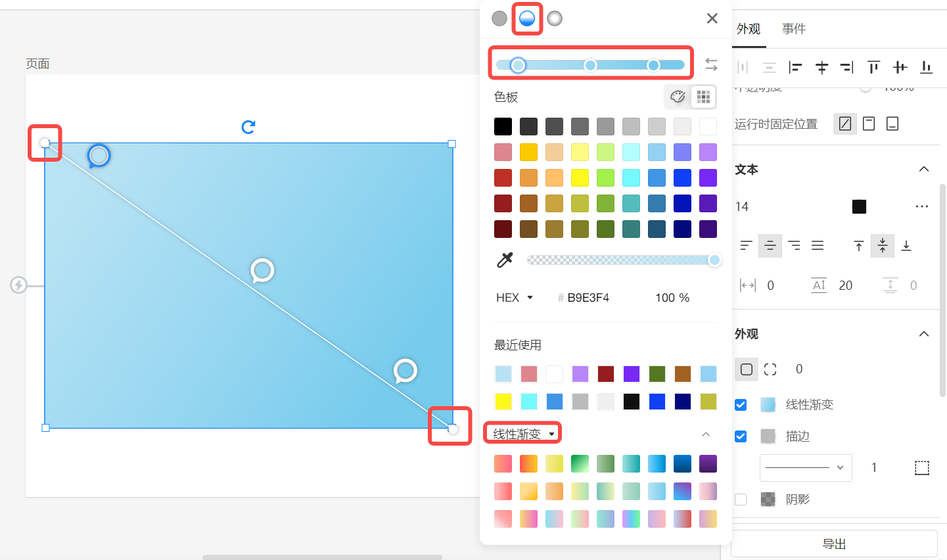
Task: Align text left
Action: 746,246
